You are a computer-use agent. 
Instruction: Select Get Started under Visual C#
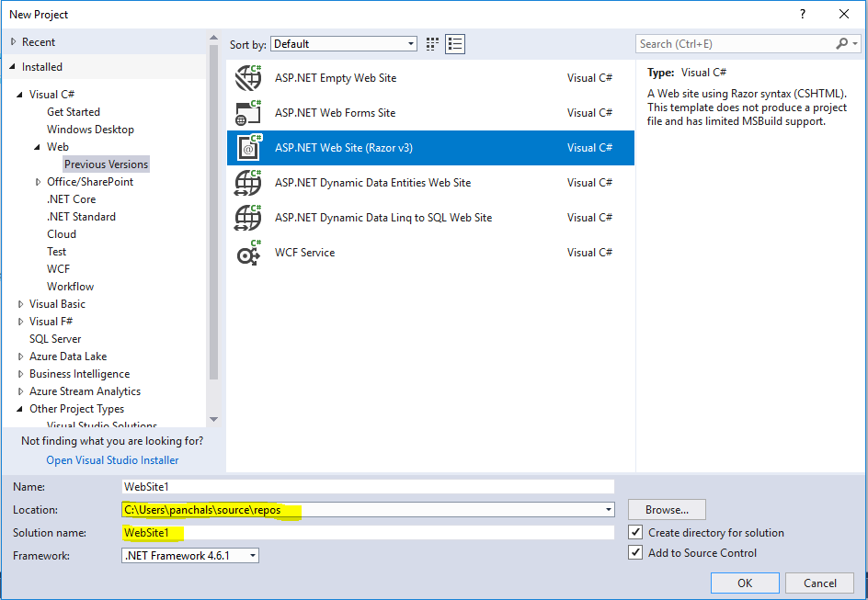[74, 112]
